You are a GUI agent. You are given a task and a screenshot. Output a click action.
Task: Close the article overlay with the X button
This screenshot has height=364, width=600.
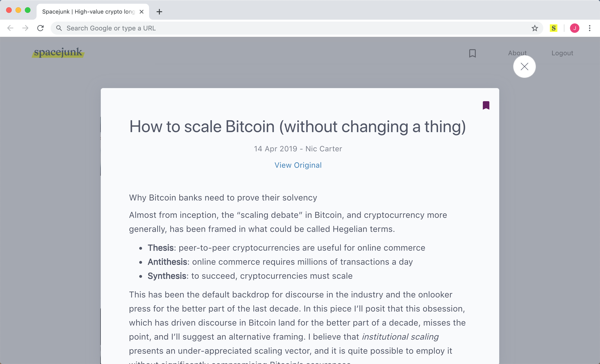point(524,67)
